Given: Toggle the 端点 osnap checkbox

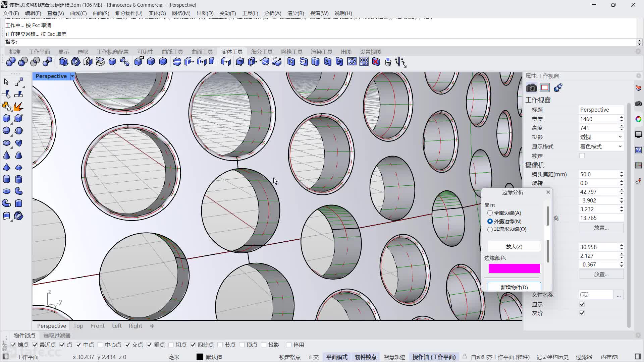Looking at the screenshot, I should point(13,345).
